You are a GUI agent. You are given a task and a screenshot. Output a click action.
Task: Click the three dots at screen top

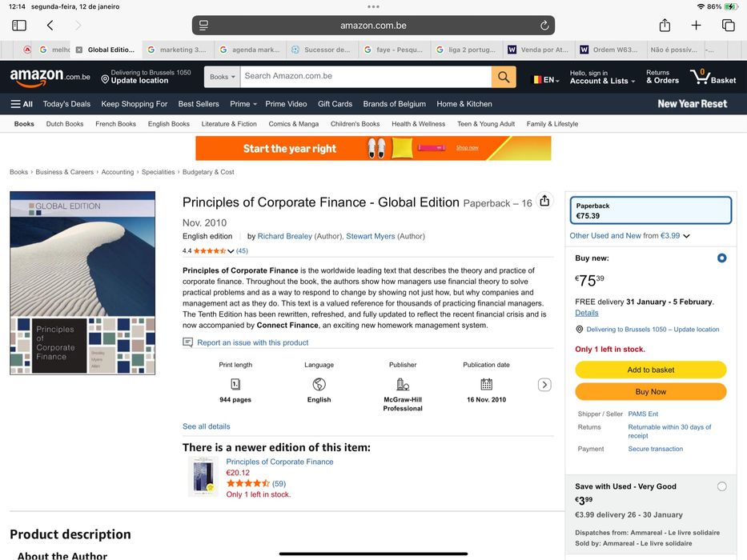click(x=373, y=6)
